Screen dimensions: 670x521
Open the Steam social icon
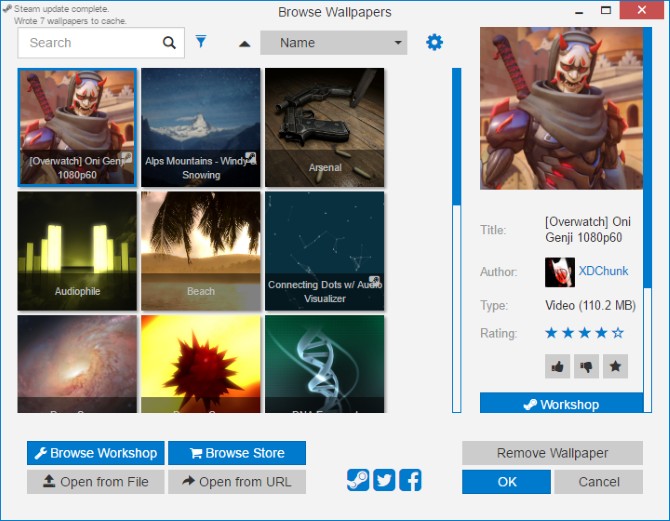pos(358,480)
